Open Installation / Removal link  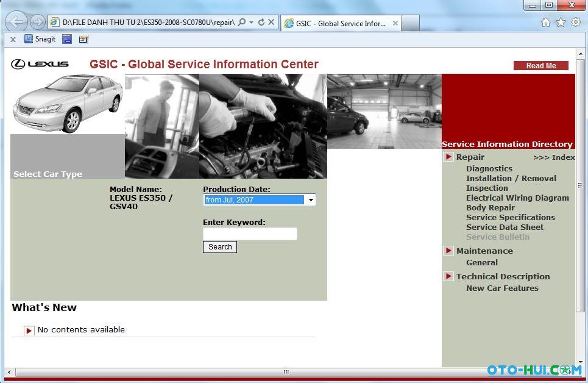[511, 178]
